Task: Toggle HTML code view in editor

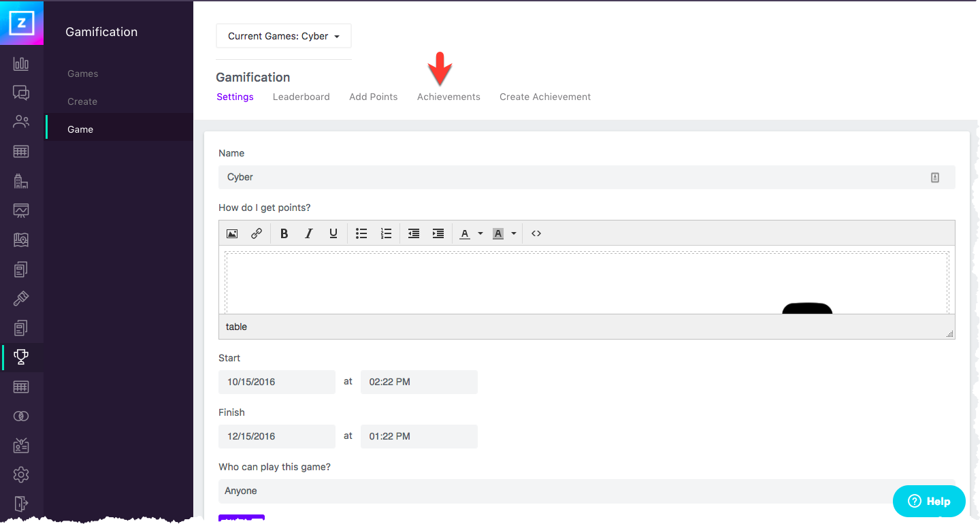Action: click(536, 233)
